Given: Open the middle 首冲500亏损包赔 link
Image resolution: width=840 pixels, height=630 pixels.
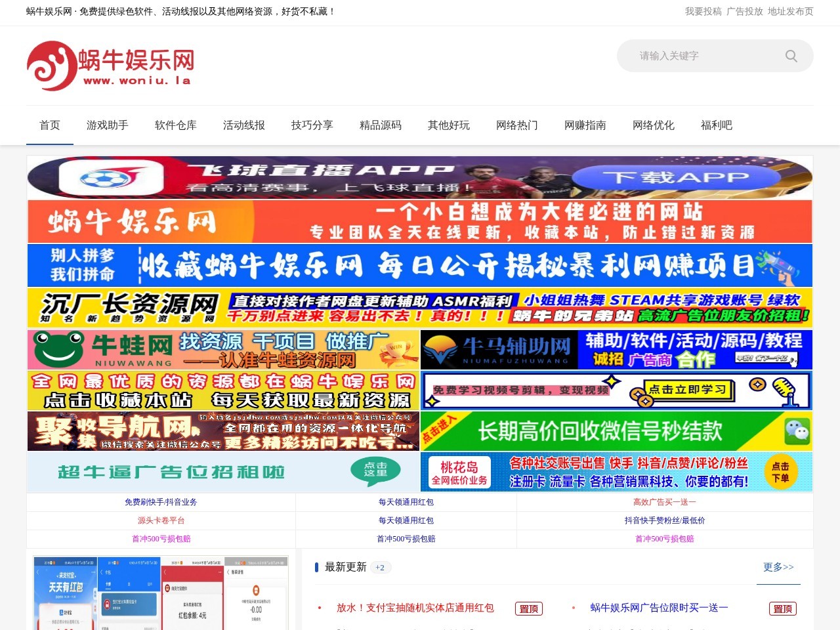Looking at the screenshot, I should [406, 539].
